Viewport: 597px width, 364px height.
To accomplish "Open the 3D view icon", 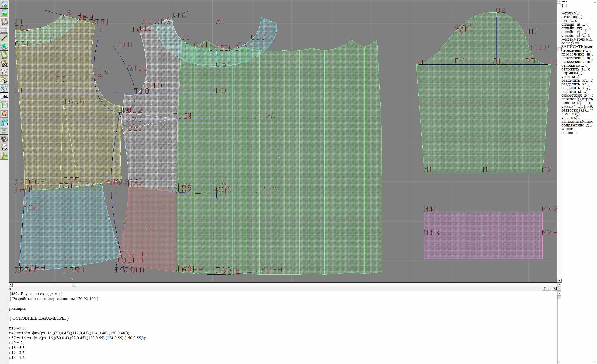I will tap(4, 122).
